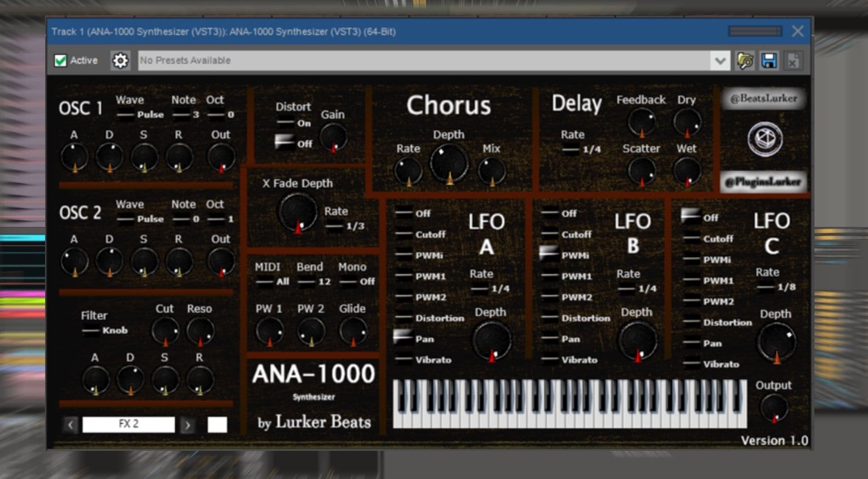Open the @BeatsLurker link
The image size is (868, 479).
tap(764, 98)
